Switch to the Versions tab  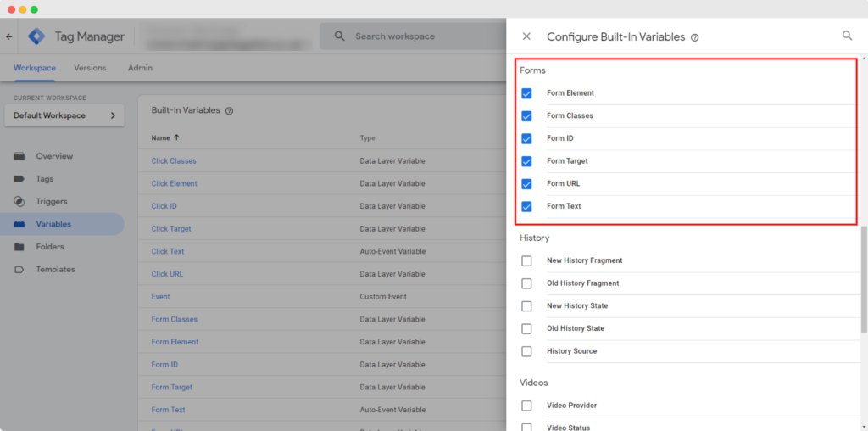(x=90, y=68)
